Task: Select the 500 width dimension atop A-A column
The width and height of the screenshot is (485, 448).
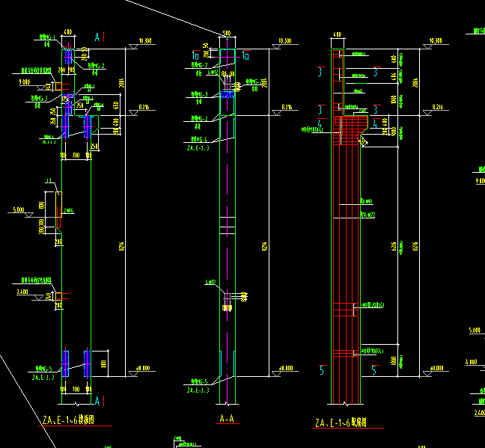Action: 227,33
